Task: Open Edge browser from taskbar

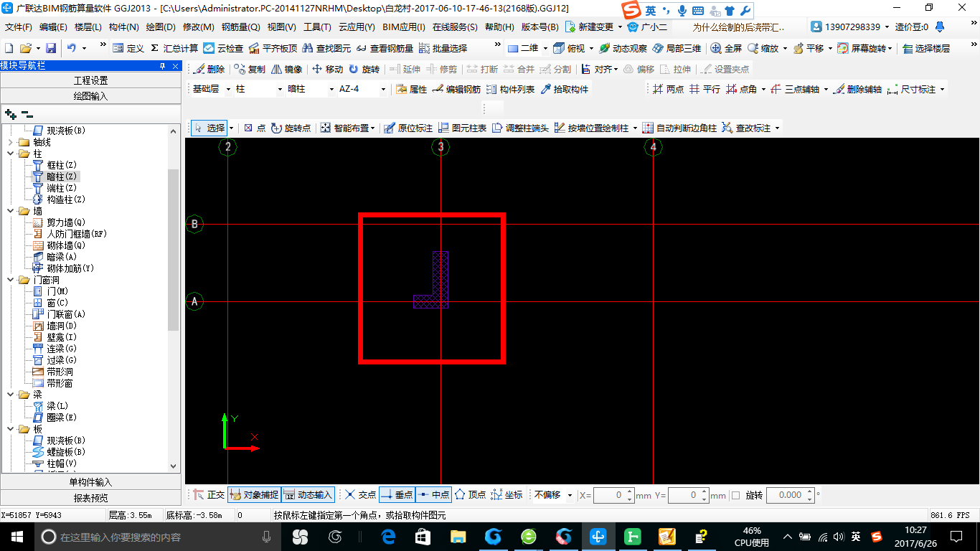Action: click(x=389, y=536)
